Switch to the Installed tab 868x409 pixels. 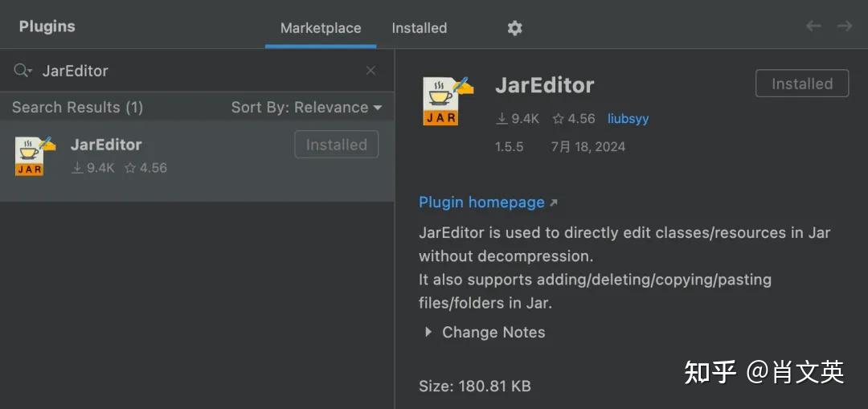tap(419, 28)
